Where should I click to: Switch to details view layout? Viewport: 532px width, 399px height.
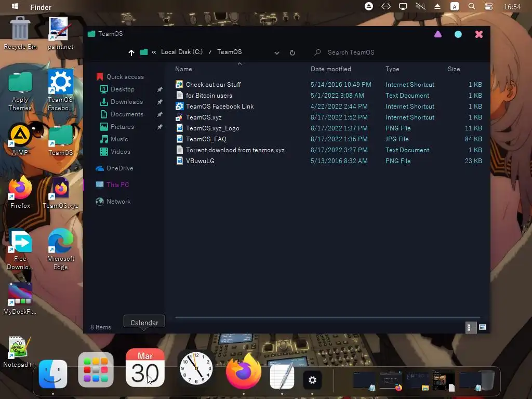point(471,327)
